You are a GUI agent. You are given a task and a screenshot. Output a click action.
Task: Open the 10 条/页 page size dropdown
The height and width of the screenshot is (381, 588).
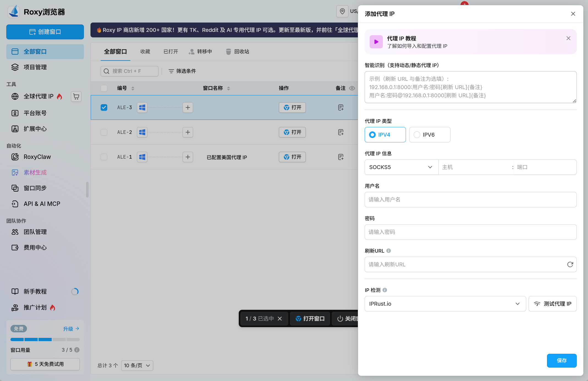point(137,366)
